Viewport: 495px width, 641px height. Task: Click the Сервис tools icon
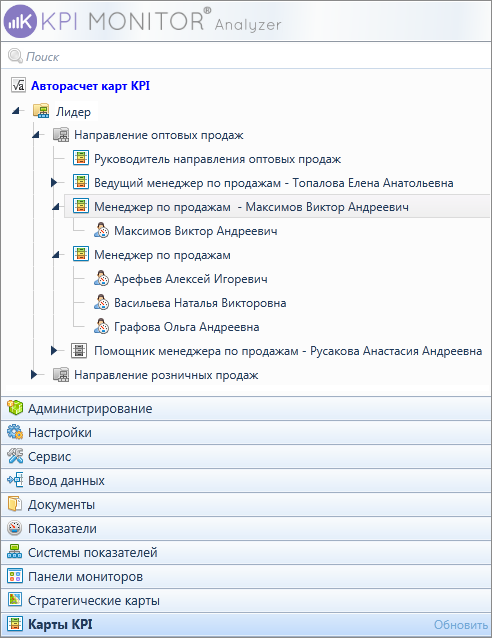(15, 456)
